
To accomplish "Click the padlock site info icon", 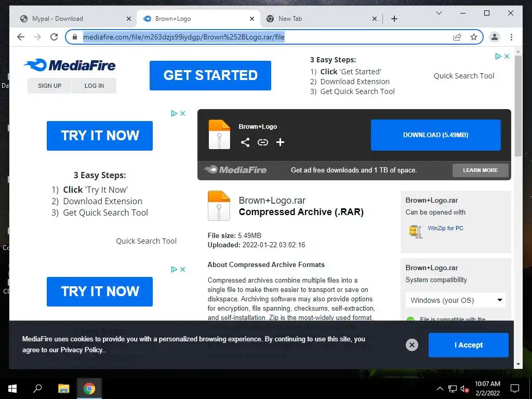I will [x=75, y=37].
